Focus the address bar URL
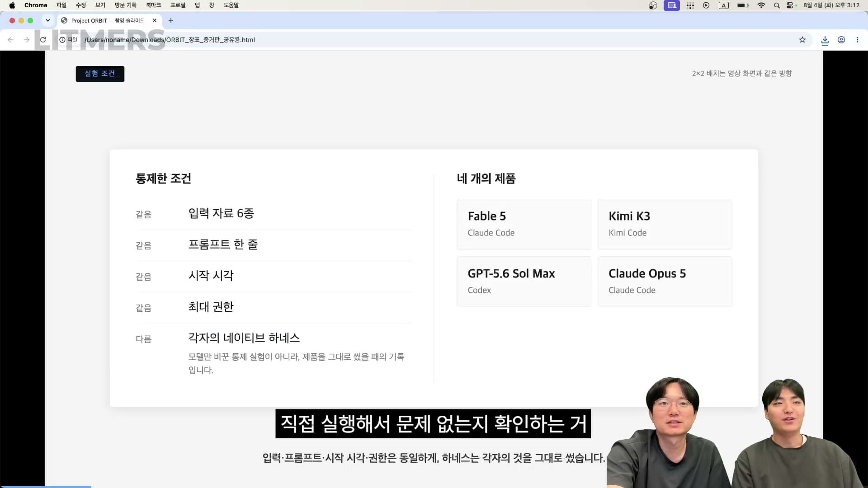868x488 pixels. coord(170,40)
